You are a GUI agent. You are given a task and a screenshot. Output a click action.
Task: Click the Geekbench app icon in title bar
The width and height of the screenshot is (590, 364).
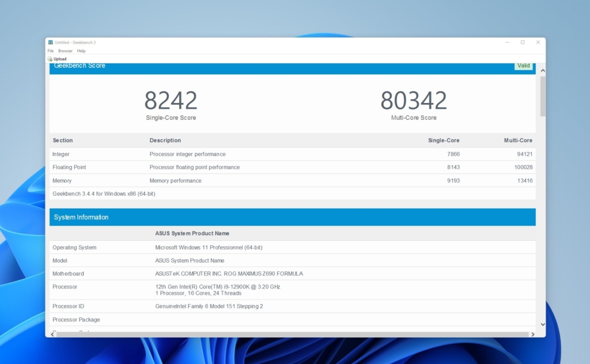tap(51, 43)
